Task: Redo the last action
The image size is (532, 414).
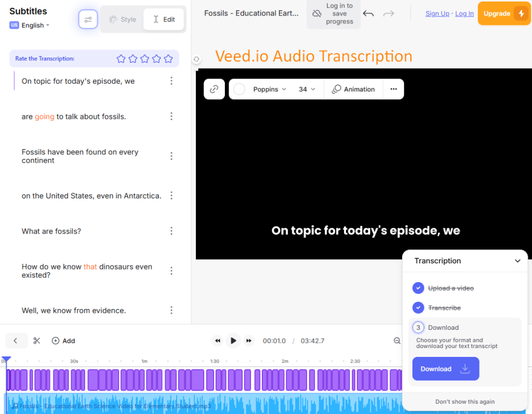Action: 389,14
